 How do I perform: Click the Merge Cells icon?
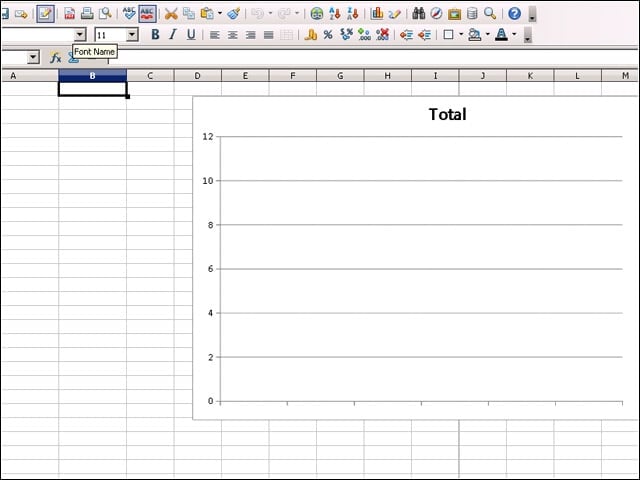(287, 35)
